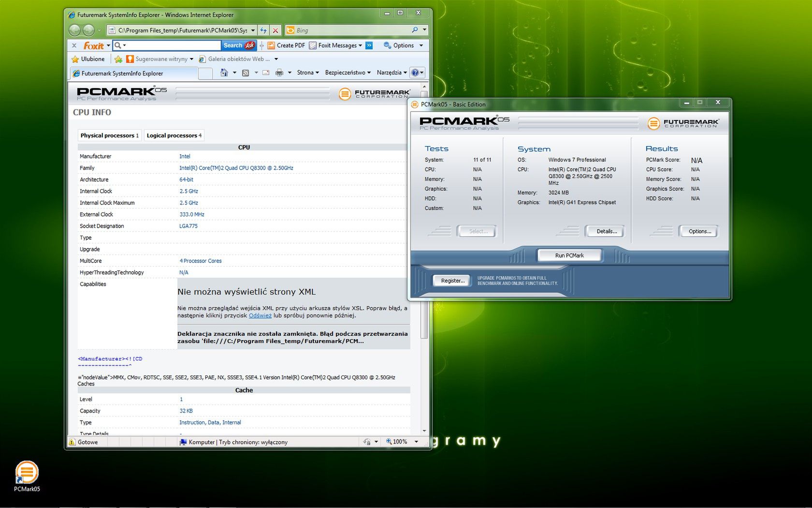The image size is (812, 508).
Task: Click the RSS feeds icon
Action: (x=246, y=73)
